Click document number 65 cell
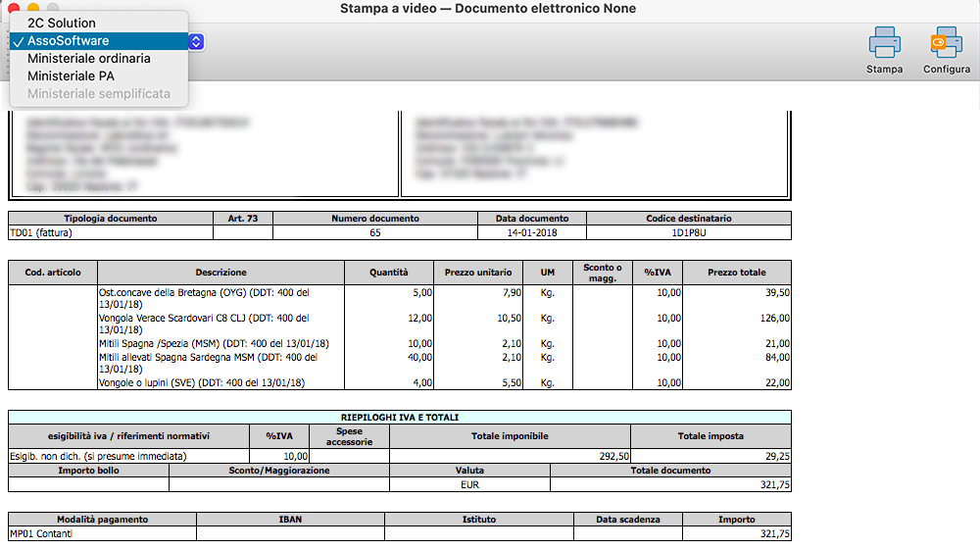 click(x=375, y=233)
